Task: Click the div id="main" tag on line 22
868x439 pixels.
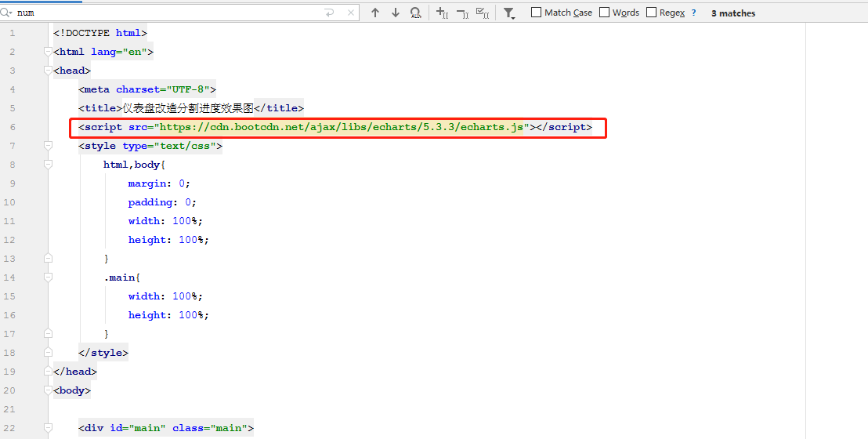Action: pos(166,428)
